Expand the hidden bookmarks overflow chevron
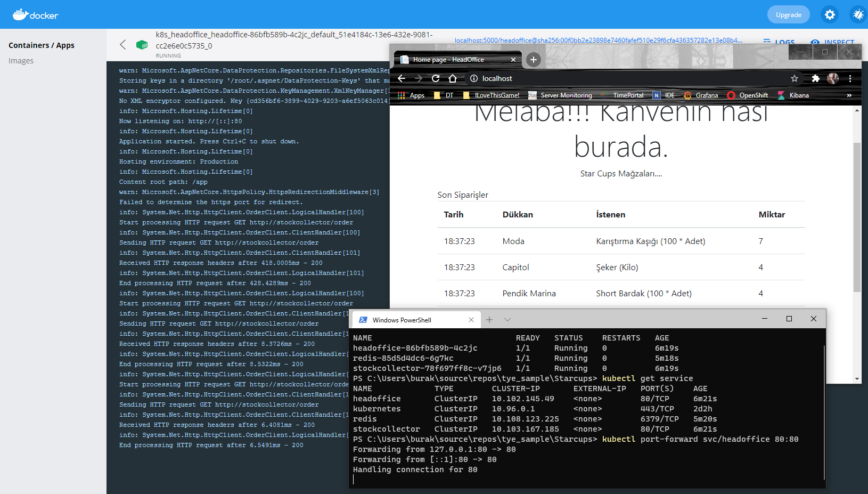The height and width of the screenshot is (494, 868). click(x=849, y=95)
